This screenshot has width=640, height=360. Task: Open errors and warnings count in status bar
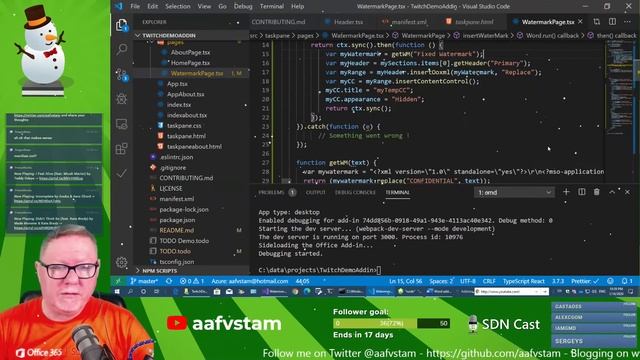coord(192,281)
